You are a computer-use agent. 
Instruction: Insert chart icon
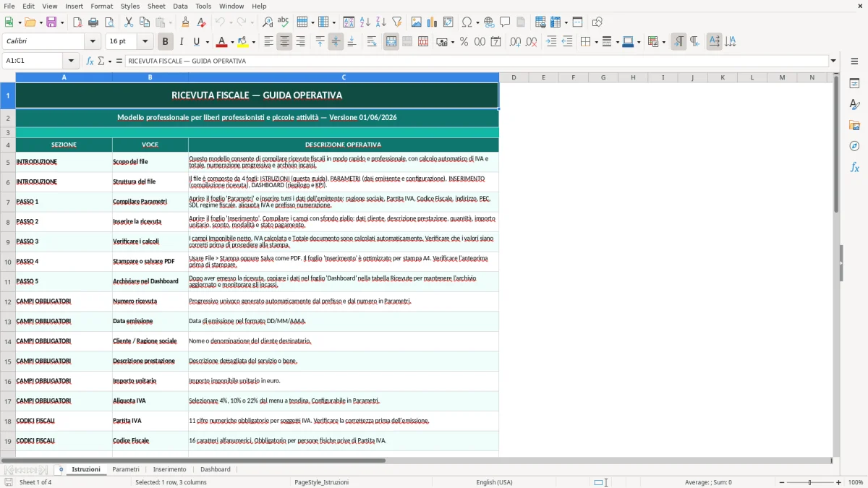(433, 22)
